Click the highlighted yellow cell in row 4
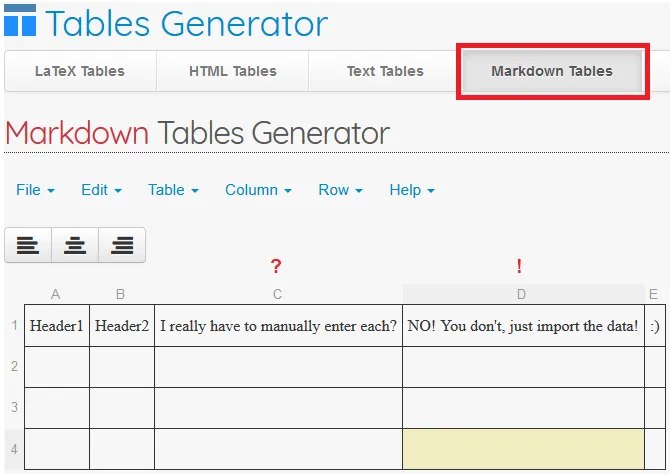 [523, 449]
